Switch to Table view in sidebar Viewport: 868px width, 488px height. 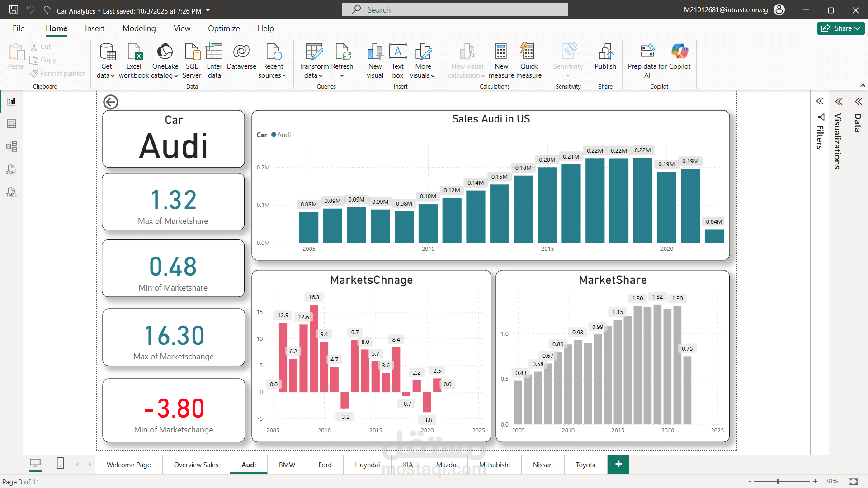(11, 124)
